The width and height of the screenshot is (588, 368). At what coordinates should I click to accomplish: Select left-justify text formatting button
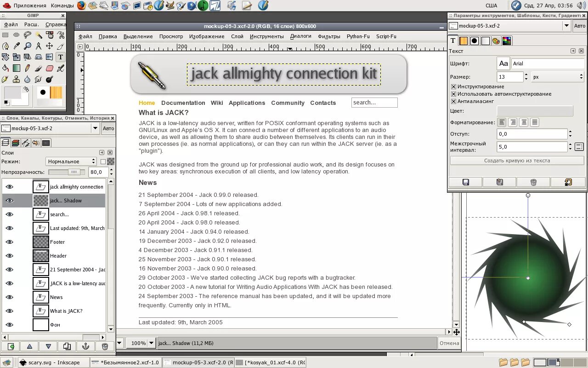coord(502,122)
